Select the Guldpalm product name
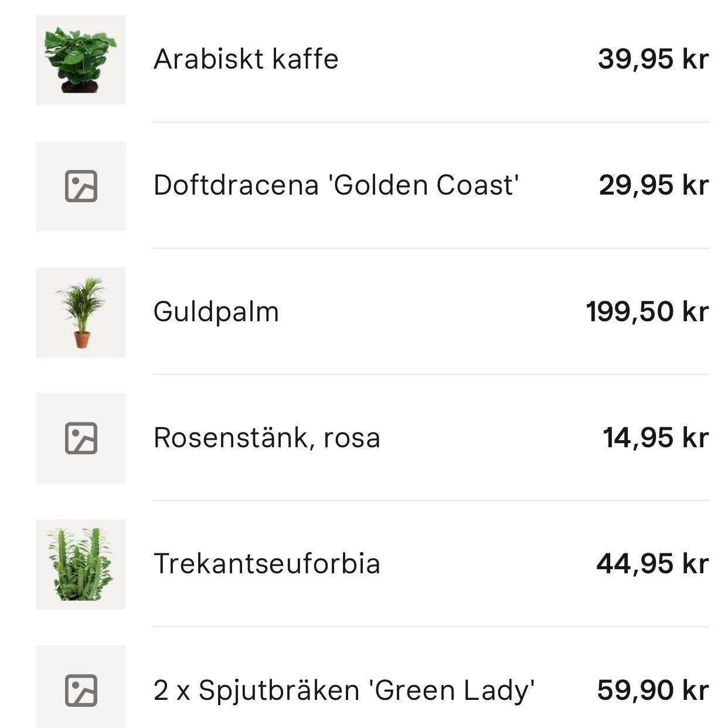The height and width of the screenshot is (728, 728). pyautogui.click(x=216, y=311)
